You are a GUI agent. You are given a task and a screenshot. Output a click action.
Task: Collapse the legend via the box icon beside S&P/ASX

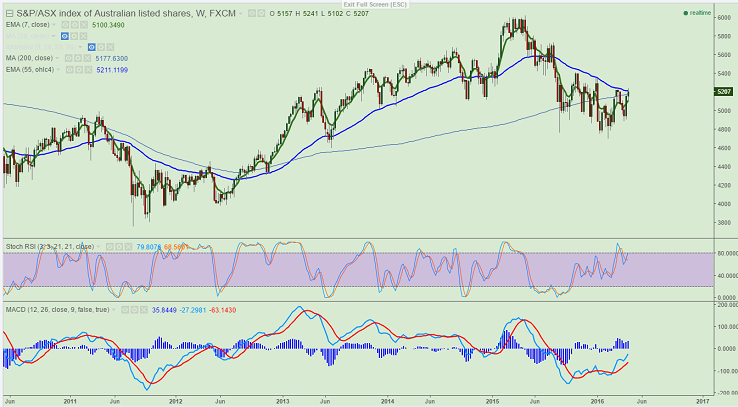click(9, 14)
